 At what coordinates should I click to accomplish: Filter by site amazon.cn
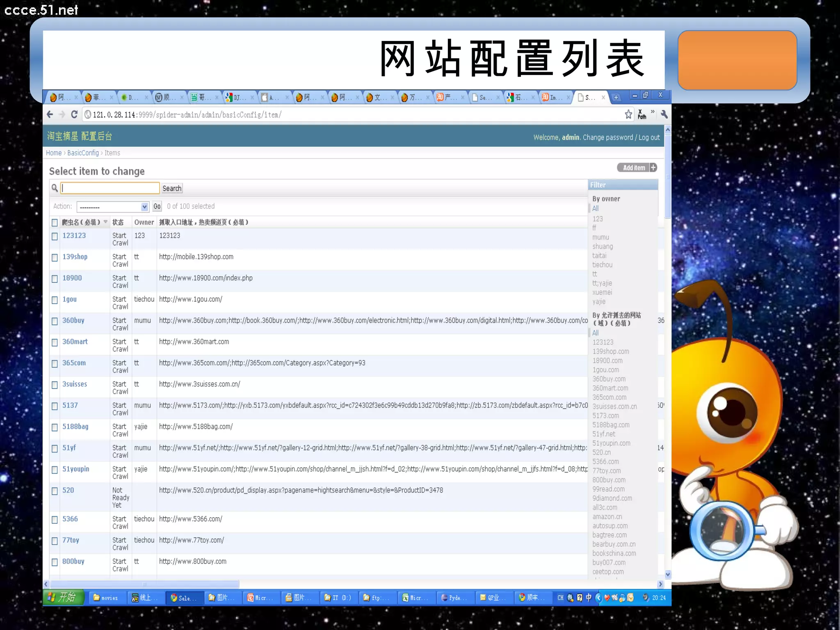607,516
